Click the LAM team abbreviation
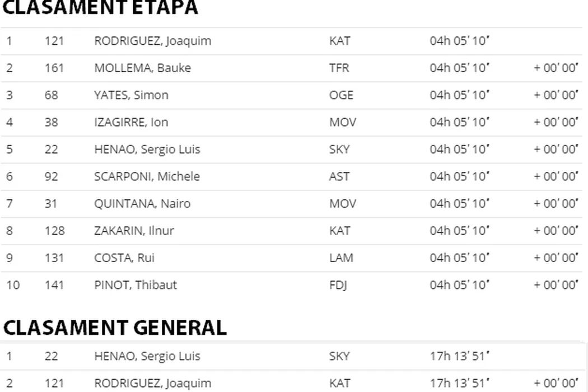 [341, 258]
